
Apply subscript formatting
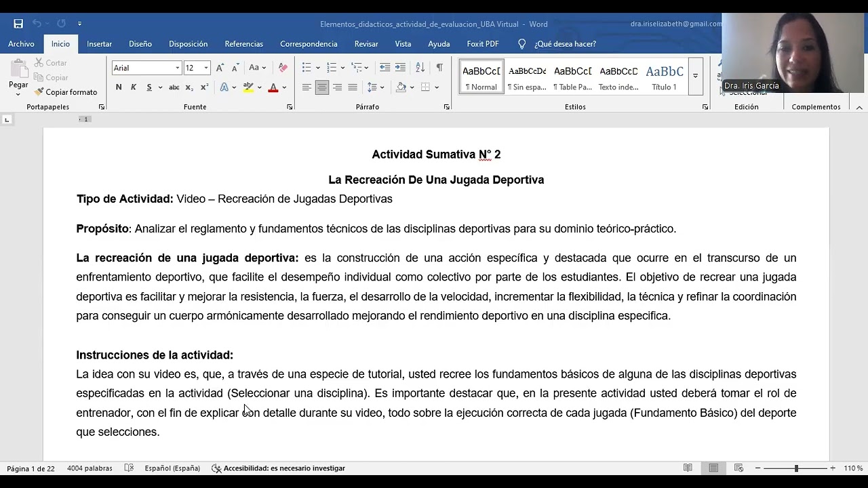pos(189,87)
